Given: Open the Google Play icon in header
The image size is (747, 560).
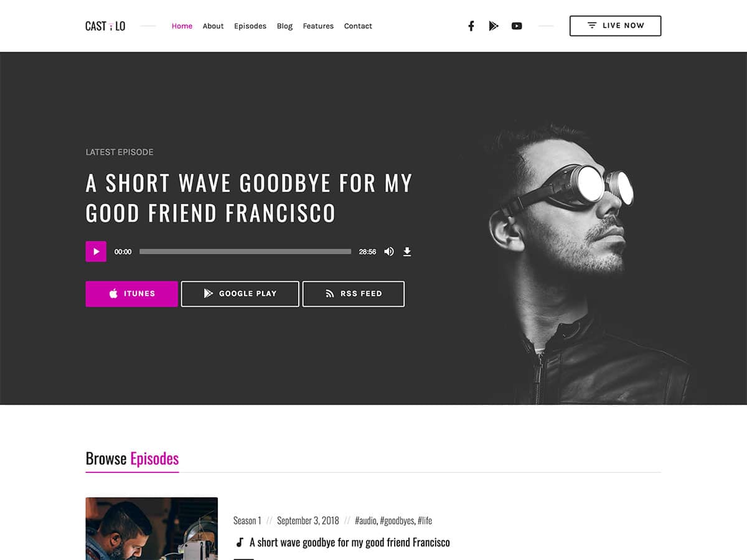Looking at the screenshot, I should click(494, 26).
